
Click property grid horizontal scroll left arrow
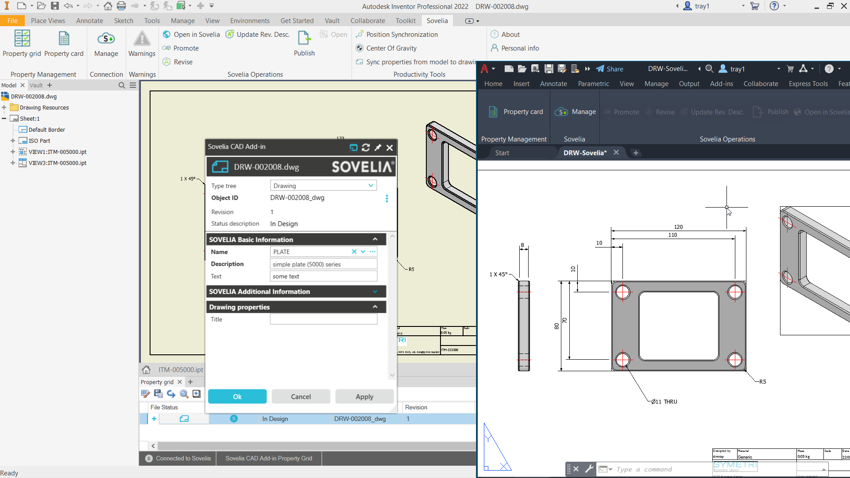click(153, 446)
